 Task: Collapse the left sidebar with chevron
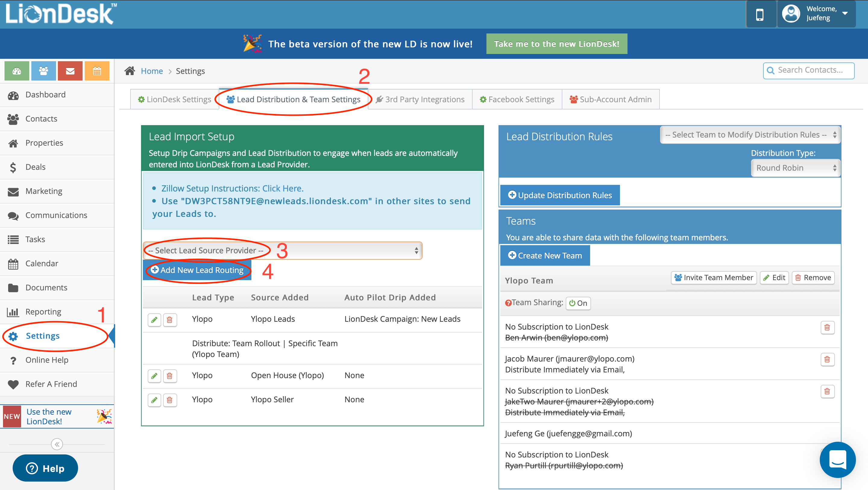click(57, 444)
